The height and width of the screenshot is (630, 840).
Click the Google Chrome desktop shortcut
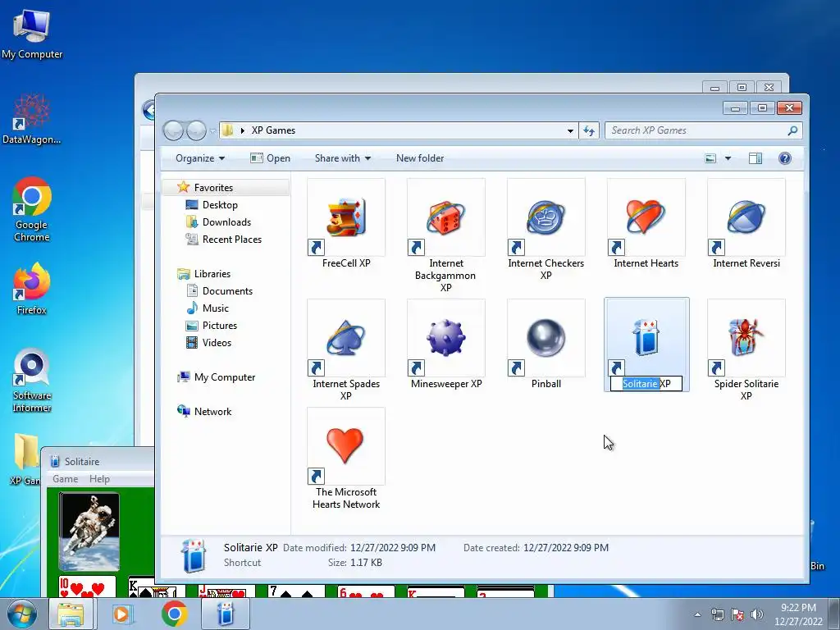coord(32,209)
